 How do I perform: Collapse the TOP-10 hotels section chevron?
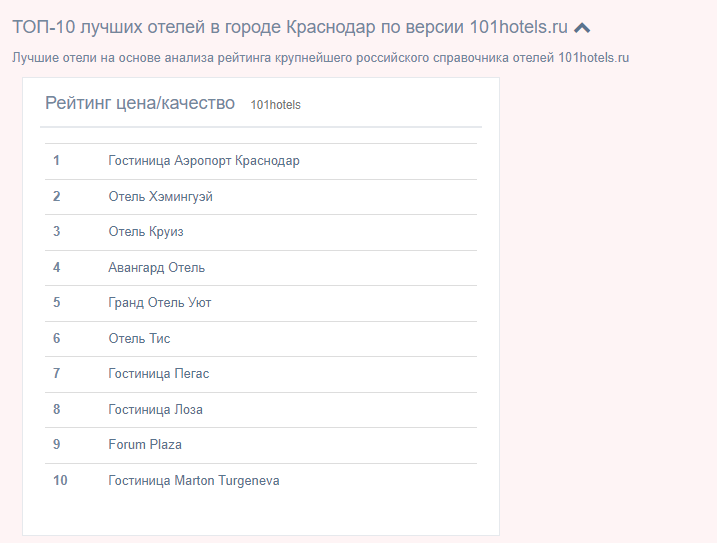click(x=582, y=28)
